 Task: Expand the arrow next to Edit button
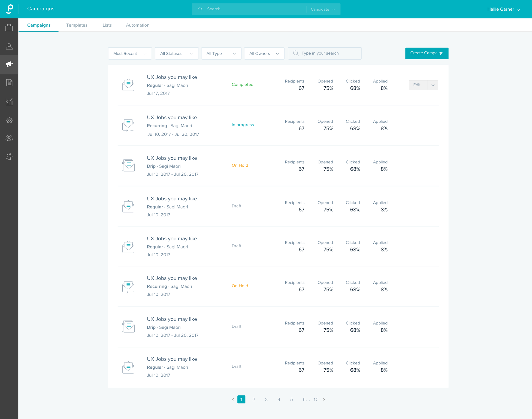[x=433, y=85]
